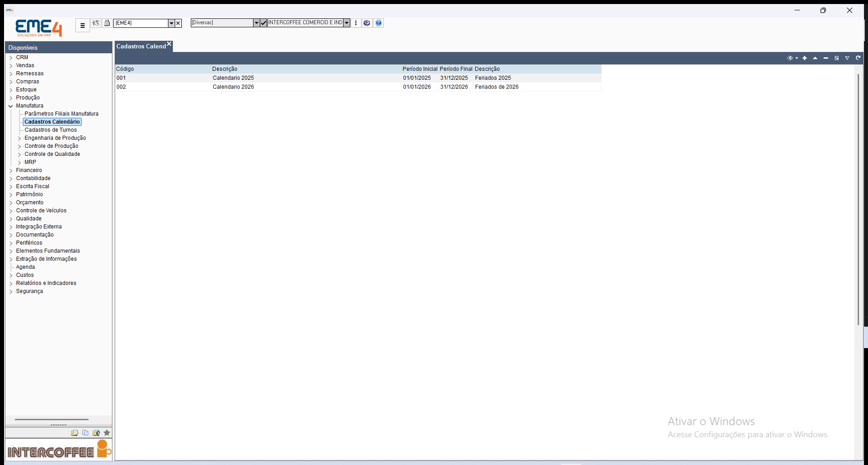Select the Cadastros Calend tab
Screen dimensions: 868x465
click(x=141, y=47)
